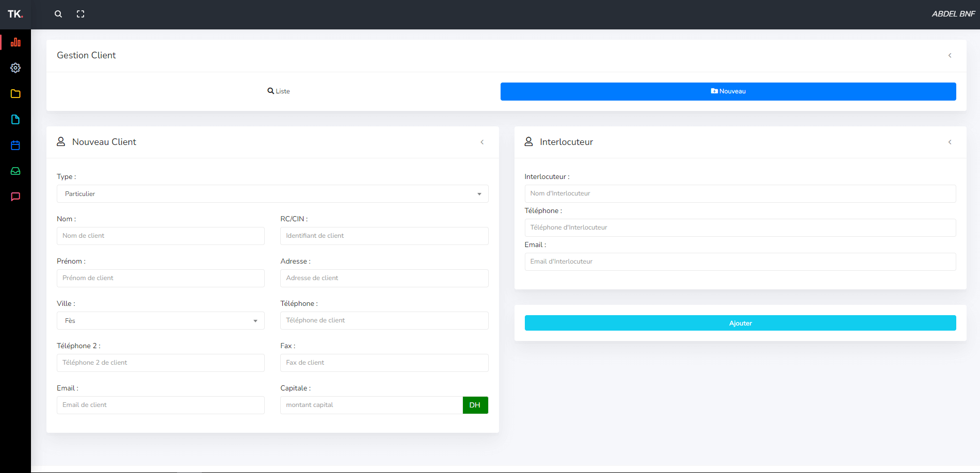Collapse the Gestion Client panel
This screenshot has height=473, width=980.
950,55
